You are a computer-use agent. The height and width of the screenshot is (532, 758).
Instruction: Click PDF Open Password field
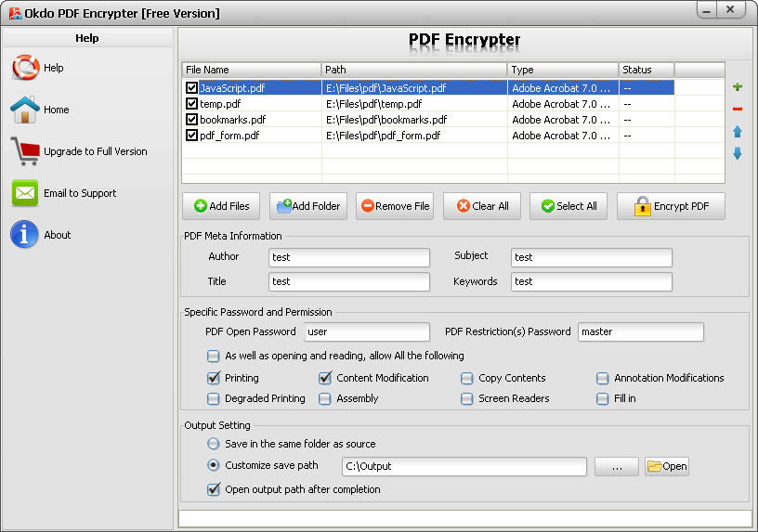[367, 332]
